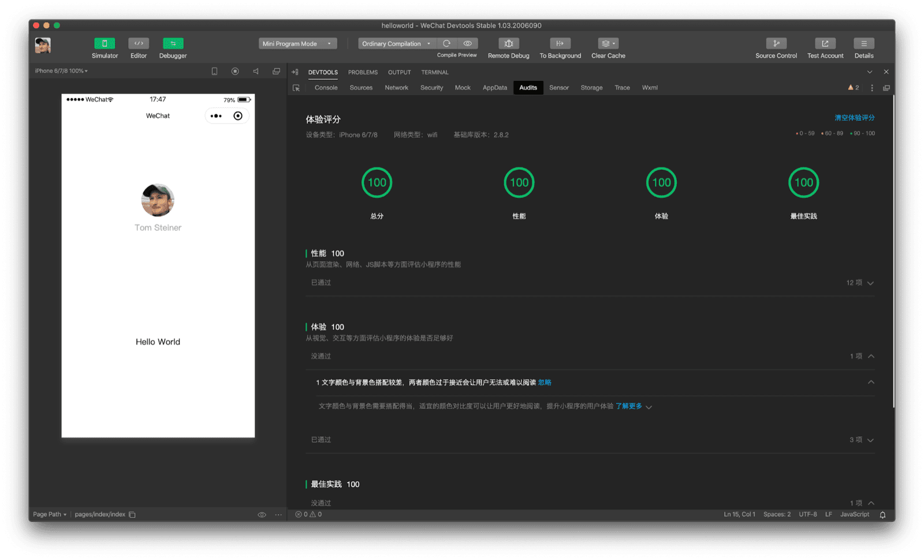Mute simulator sound with the speaker icon

[256, 70]
